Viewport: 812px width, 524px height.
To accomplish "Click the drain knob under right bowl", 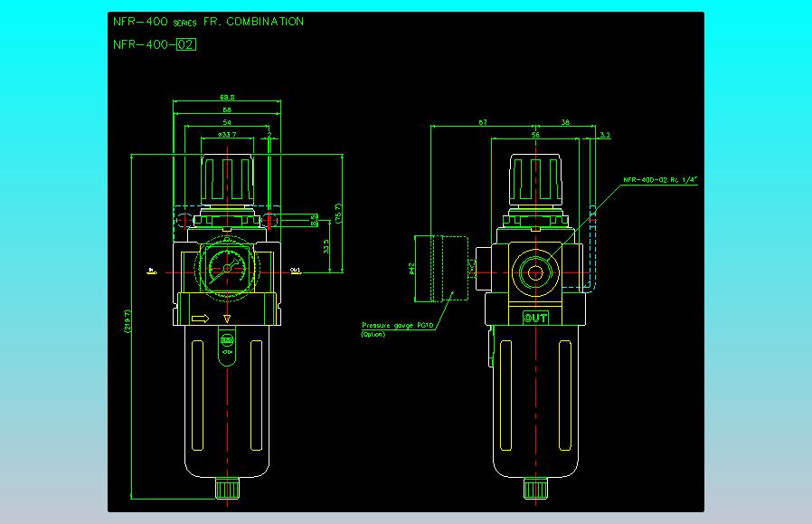I will tap(535, 489).
